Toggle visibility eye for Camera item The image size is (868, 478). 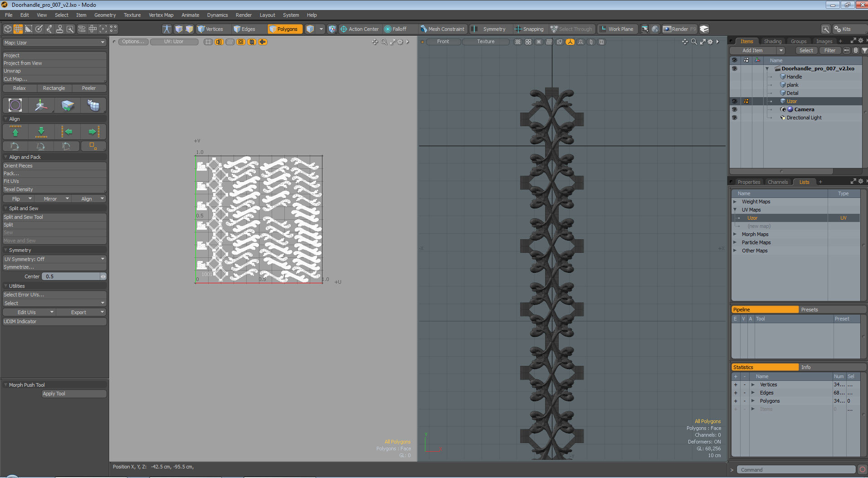(734, 109)
